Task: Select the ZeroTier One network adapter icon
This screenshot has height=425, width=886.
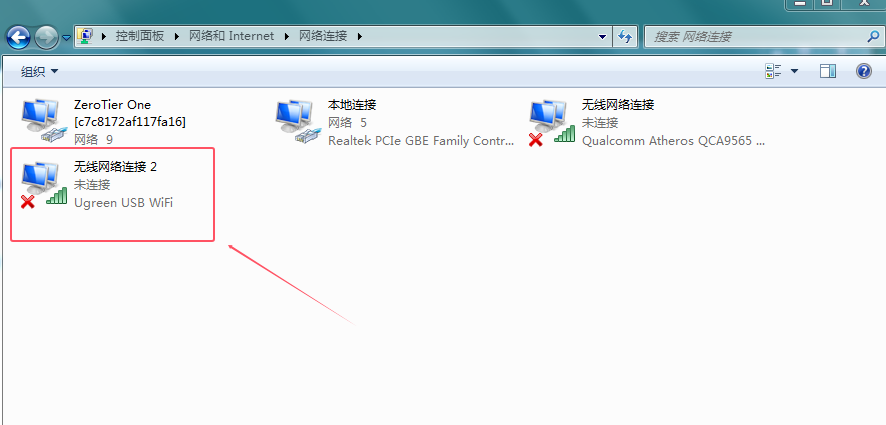Action: tap(41, 120)
